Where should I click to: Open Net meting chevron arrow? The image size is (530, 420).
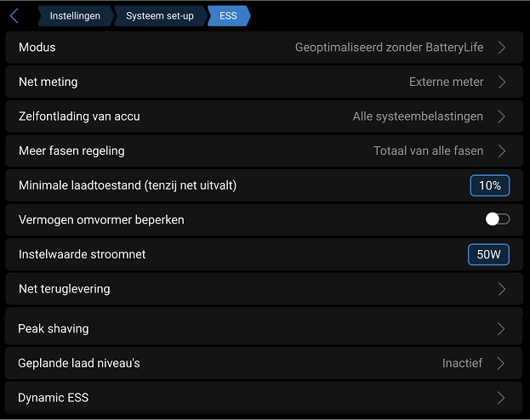pyautogui.click(x=502, y=82)
